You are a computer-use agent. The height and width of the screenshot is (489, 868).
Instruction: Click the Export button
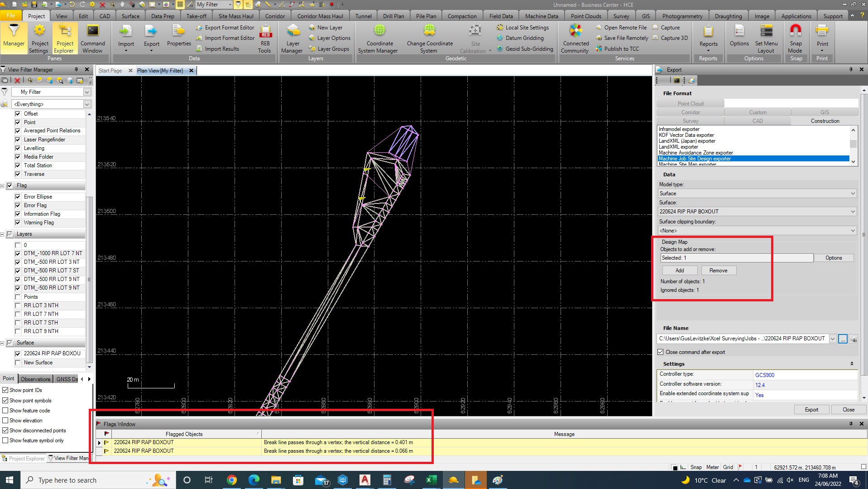tap(811, 410)
